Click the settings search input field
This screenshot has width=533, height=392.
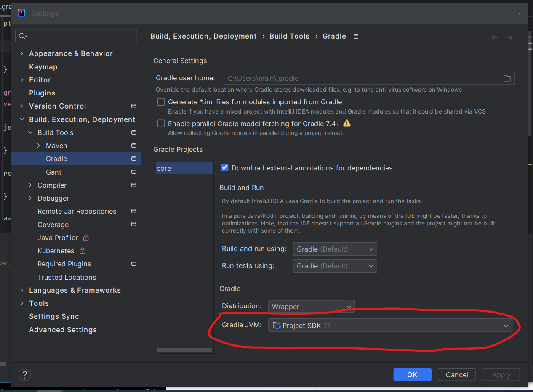point(76,36)
